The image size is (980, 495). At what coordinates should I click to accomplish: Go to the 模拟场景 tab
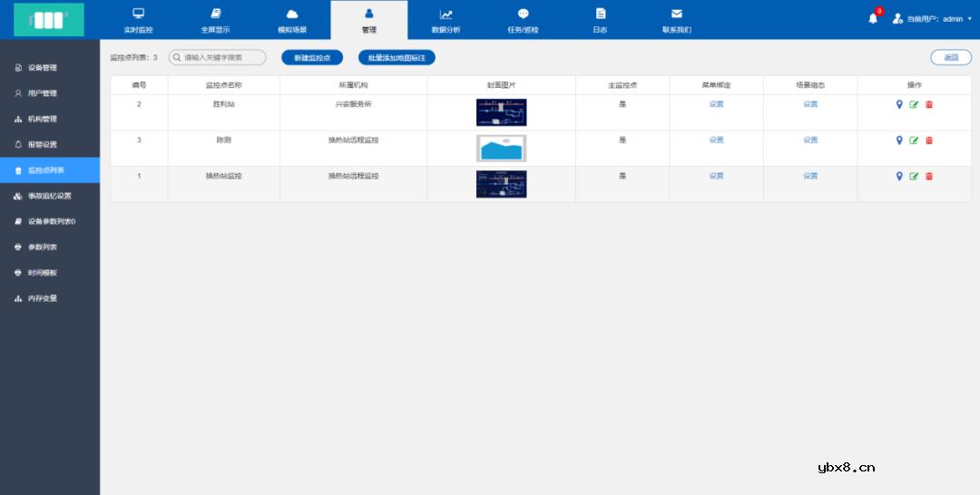(291, 20)
